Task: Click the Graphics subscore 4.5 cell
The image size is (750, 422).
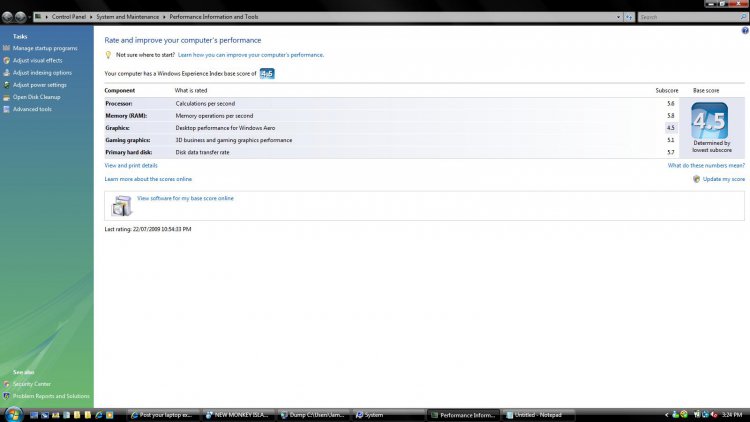Action: coord(671,128)
